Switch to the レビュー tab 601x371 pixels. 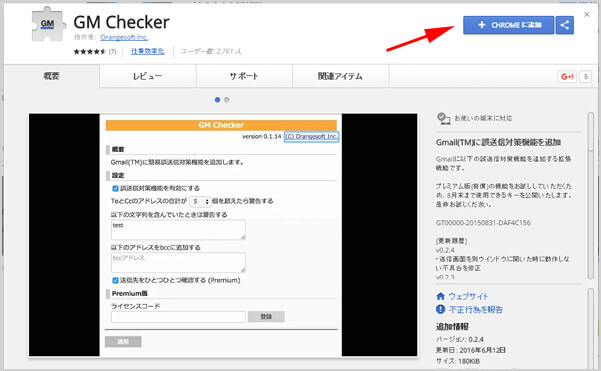[x=148, y=76]
